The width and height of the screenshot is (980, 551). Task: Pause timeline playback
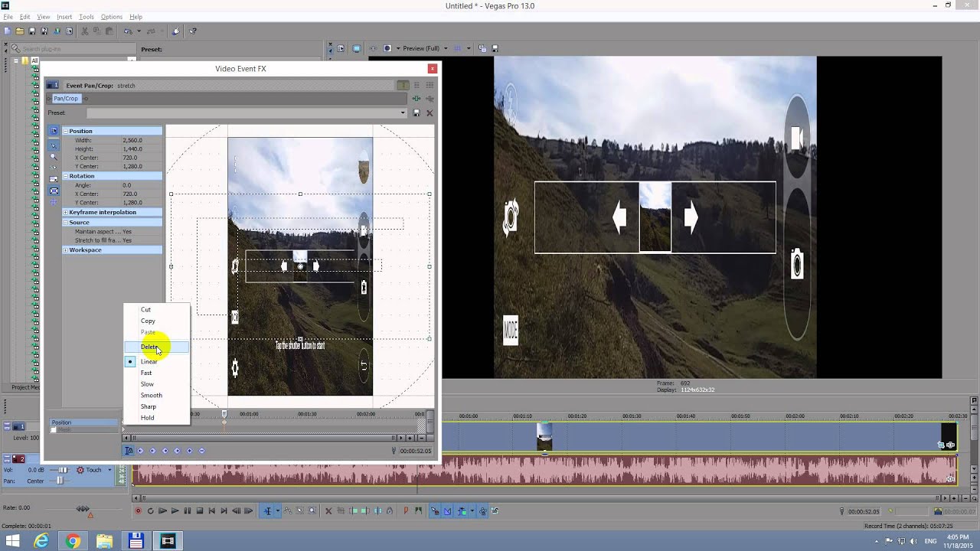(x=187, y=511)
